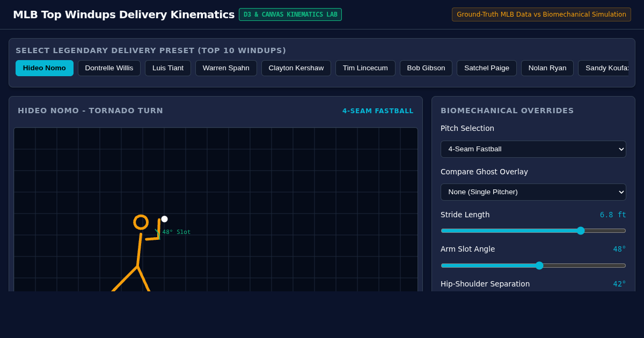Load the Satchel Paige preset
The image size is (644, 338).
click(487, 68)
